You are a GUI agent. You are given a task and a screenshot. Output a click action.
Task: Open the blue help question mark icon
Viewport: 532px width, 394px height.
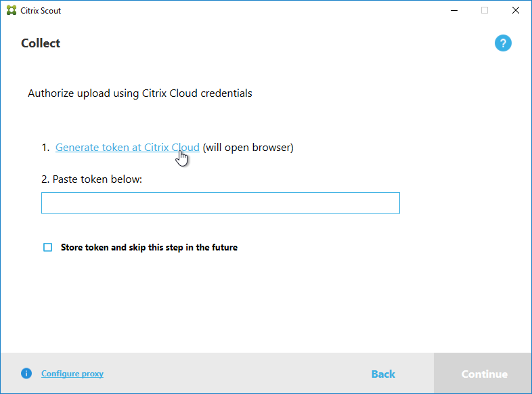[503, 43]
